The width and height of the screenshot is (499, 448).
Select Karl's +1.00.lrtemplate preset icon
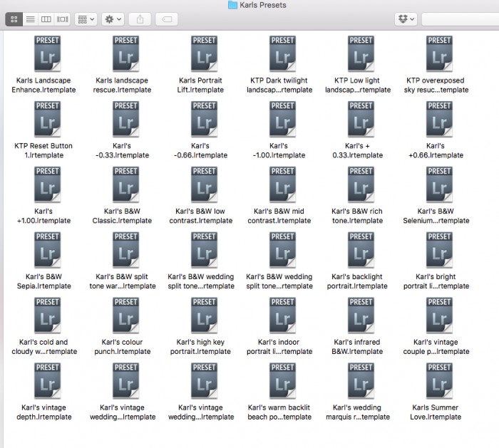point(48,184)
